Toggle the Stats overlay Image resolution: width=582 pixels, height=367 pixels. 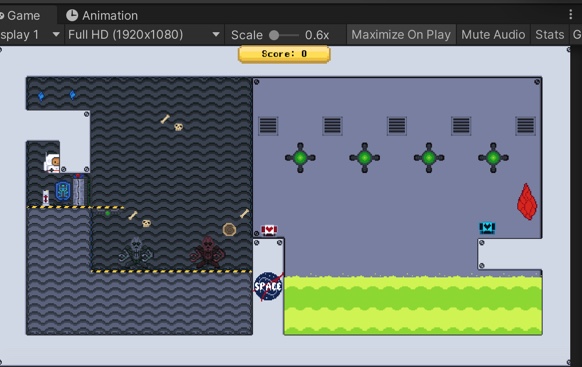coord(549,35)
